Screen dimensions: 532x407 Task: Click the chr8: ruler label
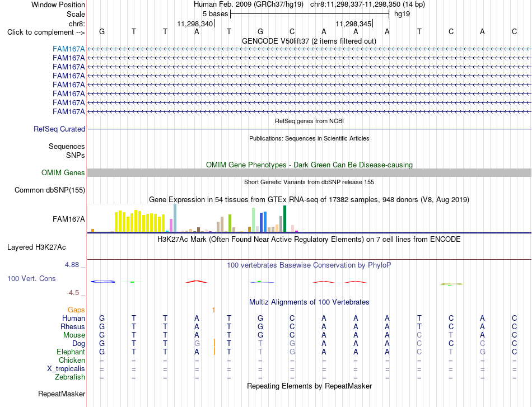pyautogui.click(x=77, y=24)
